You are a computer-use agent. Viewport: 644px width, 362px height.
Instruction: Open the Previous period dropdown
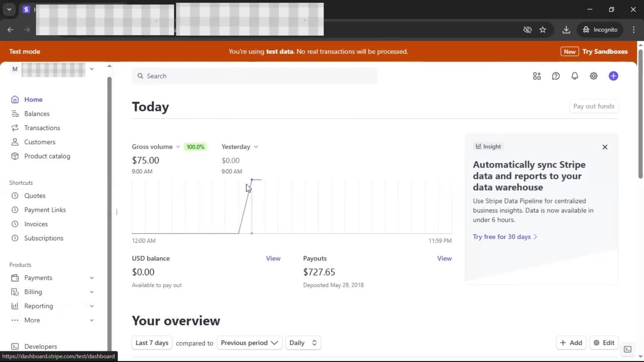249,343
